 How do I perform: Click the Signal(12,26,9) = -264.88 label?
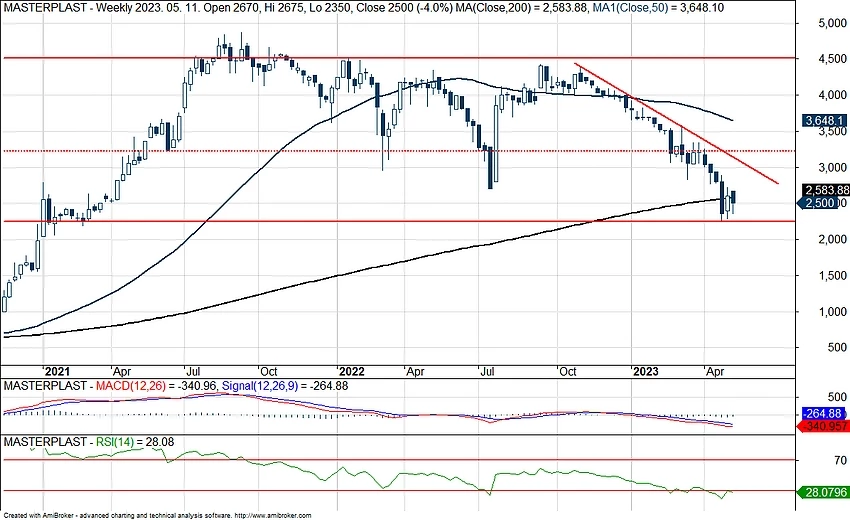tap(285, 386)
